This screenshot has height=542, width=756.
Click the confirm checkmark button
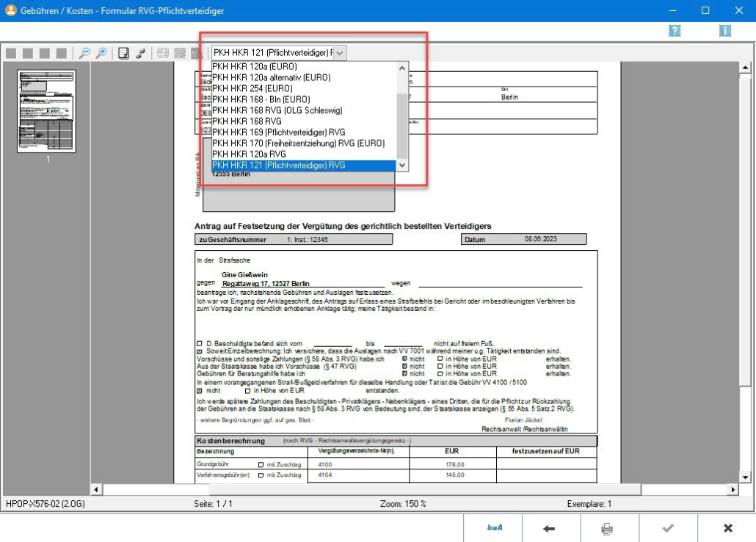click(668, 528)
